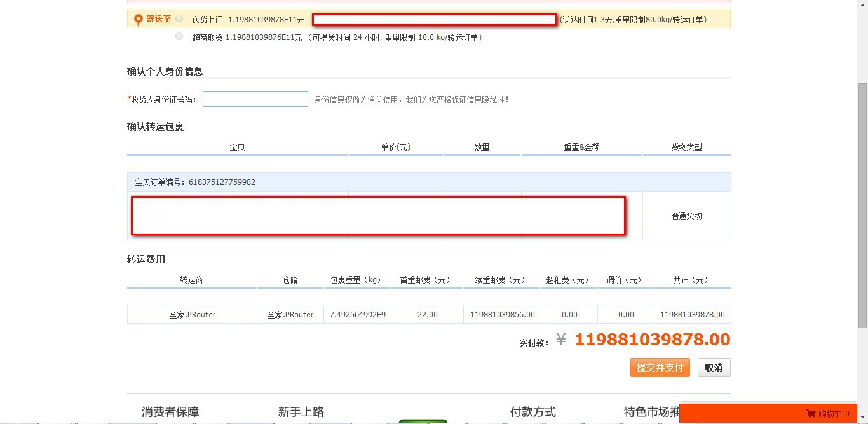Focus the 收货人身份证号码 input field

click(255, 99)
